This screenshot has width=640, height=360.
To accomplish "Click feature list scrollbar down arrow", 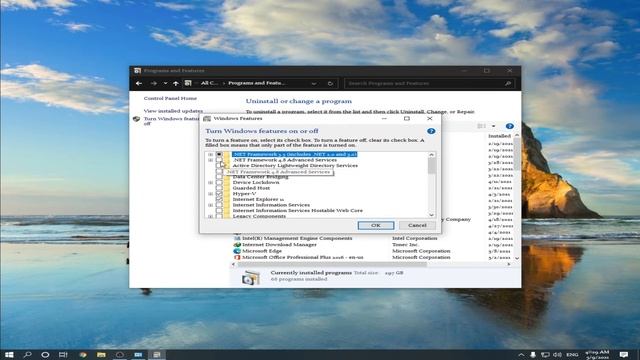I will pyautogui.click(x=431, y=215).
